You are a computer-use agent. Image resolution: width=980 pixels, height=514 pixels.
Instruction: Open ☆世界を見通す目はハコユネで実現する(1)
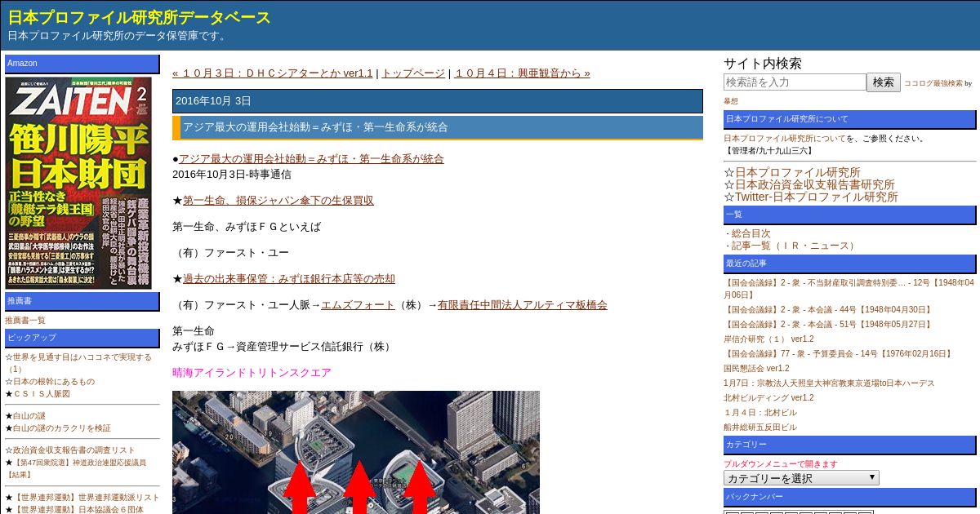coord(78,363)
